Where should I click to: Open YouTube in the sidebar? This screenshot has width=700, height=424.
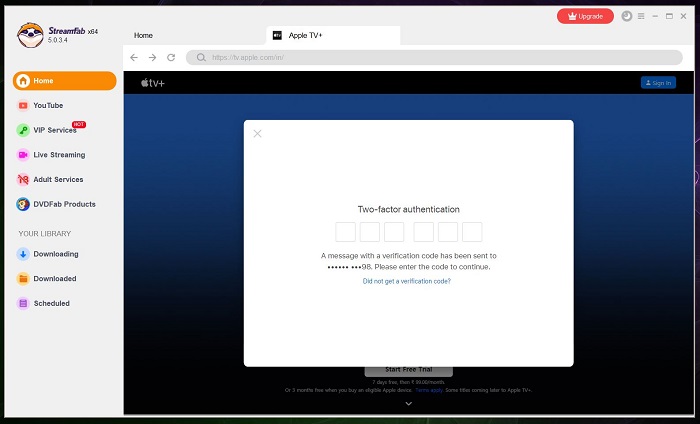[x=48, y=105]
